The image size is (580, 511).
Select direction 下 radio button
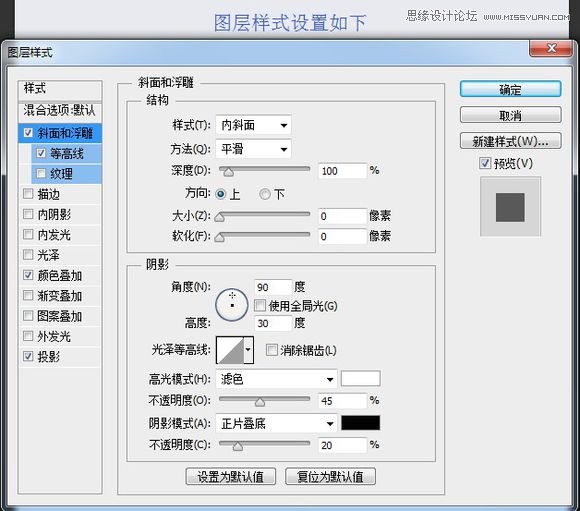point(265,194)
